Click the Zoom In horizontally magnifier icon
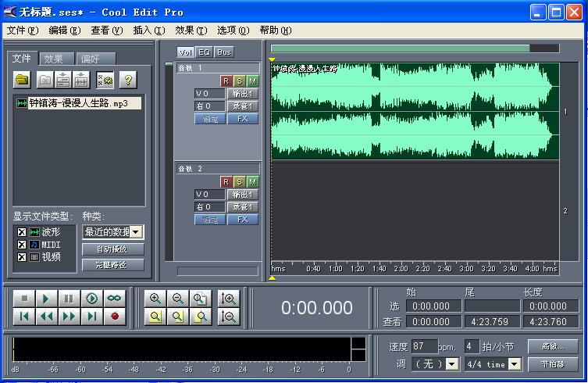 [x=155, y=299]
